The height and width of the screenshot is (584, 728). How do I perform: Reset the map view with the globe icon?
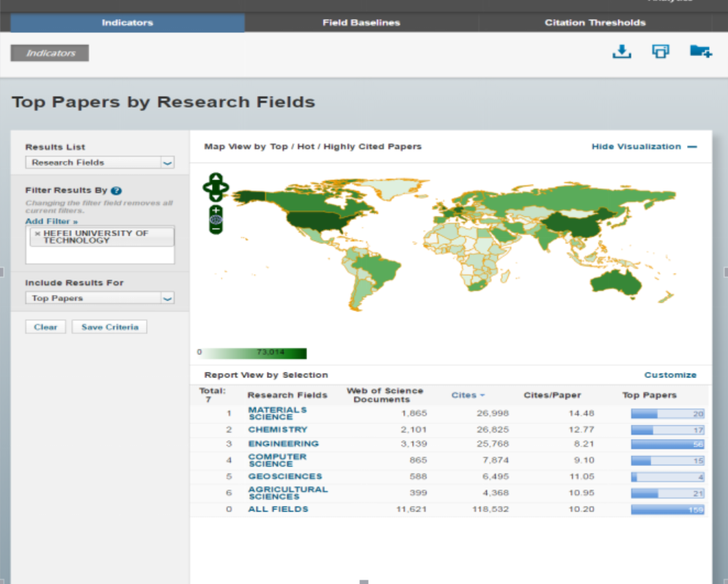pos(216,220)
